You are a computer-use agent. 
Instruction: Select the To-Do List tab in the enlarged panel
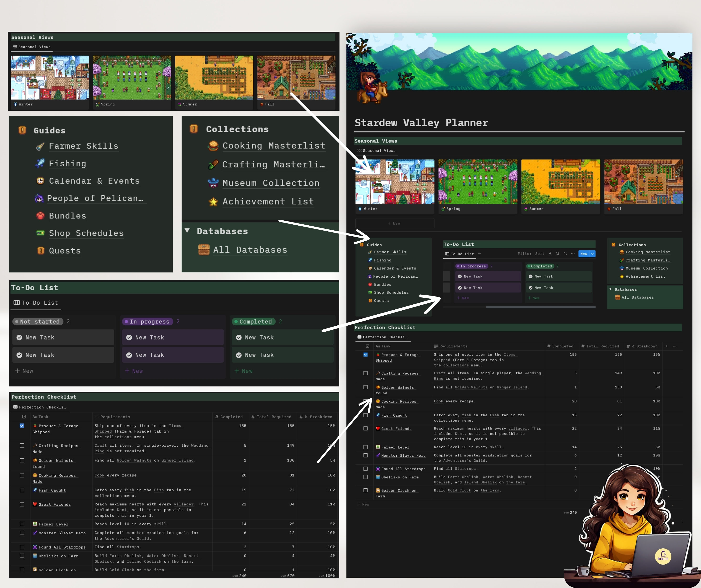[36, 303]
